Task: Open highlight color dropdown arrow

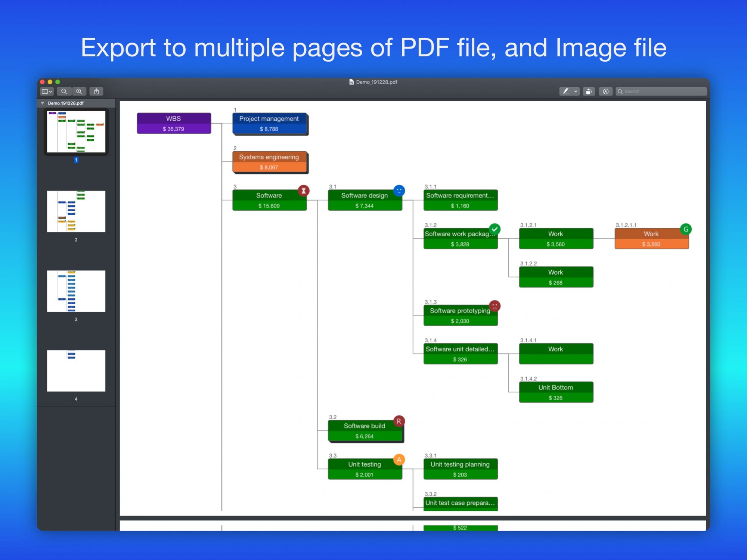Action: pos(576,91)
